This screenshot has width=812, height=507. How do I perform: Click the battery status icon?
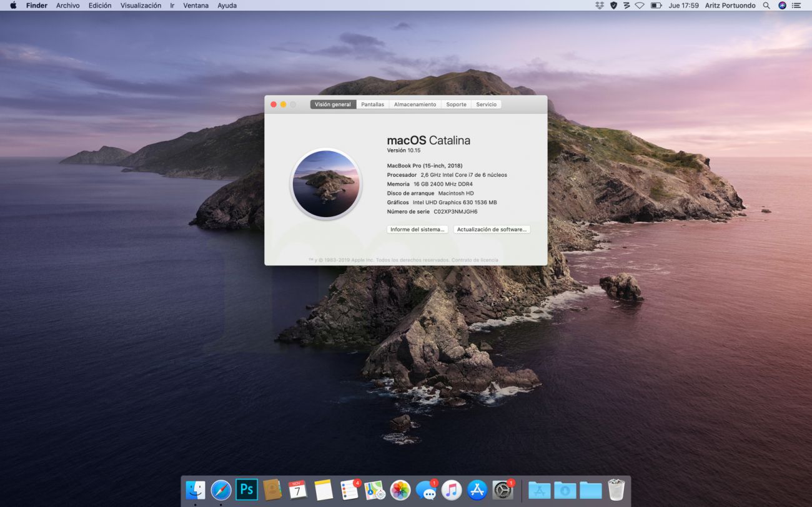tap(656, 6)
